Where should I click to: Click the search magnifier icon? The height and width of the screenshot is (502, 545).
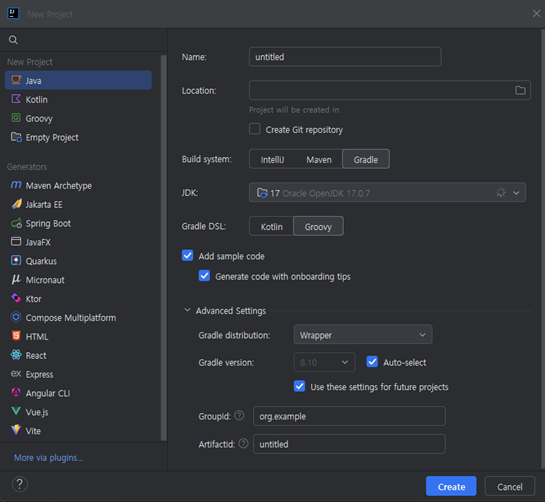point(13,40)
